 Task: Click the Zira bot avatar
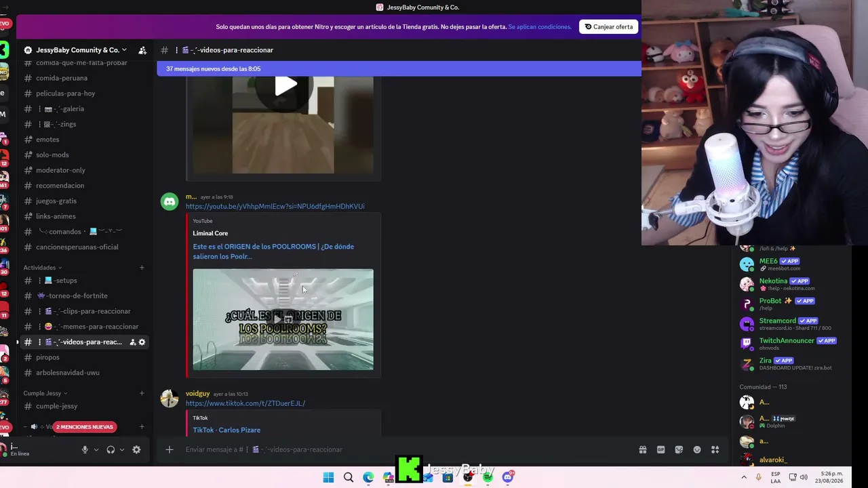tap(747, 364)
